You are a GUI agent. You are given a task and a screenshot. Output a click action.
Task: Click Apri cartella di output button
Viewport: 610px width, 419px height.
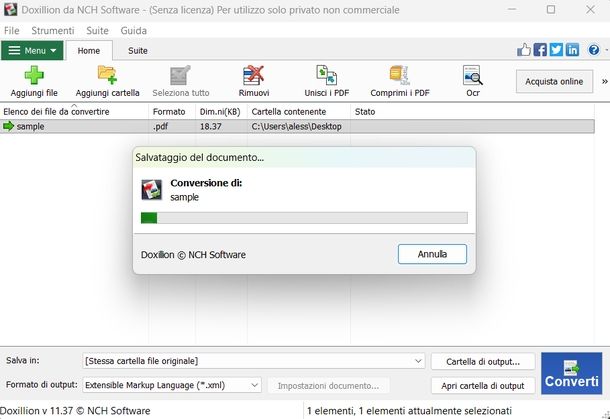tap(483, 386)
